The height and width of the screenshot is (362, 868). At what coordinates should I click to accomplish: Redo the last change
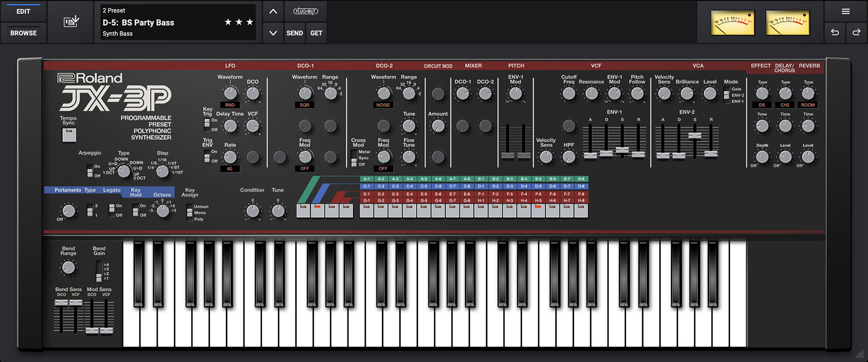click(x=857, y=32)
